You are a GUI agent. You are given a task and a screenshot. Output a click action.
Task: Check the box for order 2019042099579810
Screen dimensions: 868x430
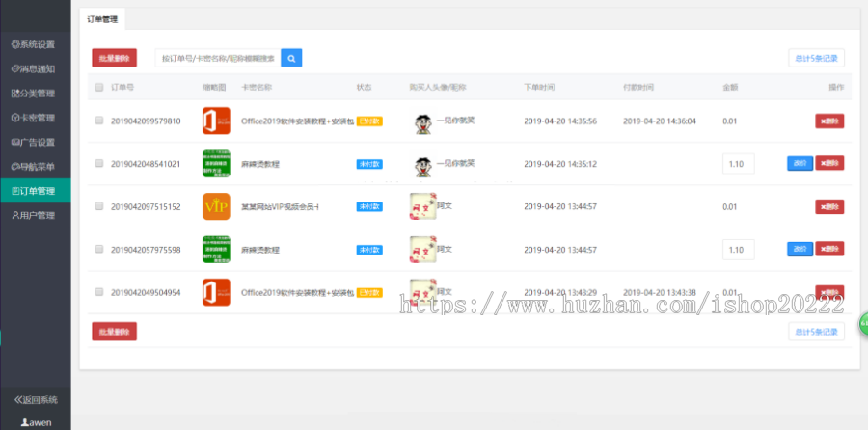coord(99,121)
